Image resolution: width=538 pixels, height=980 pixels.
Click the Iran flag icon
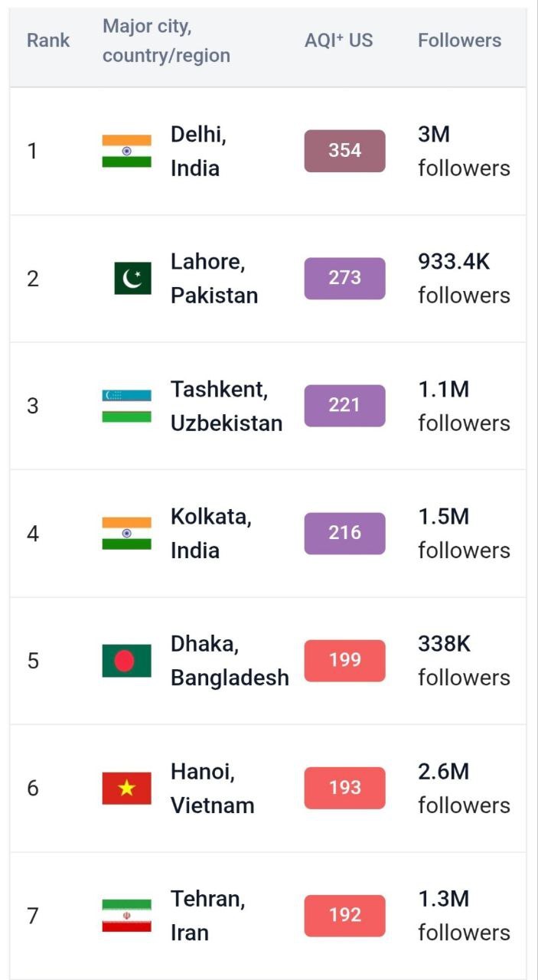click(x=127, y=916)
